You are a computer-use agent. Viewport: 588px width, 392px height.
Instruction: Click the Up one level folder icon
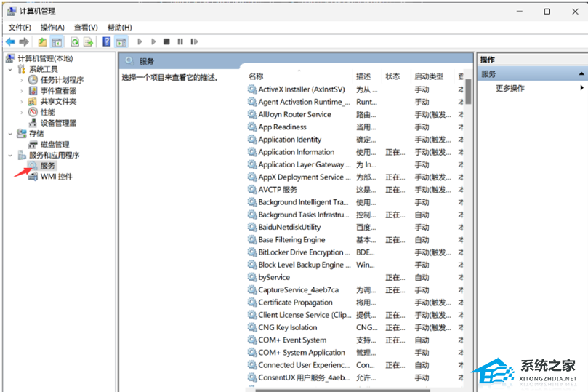[43, 42]
